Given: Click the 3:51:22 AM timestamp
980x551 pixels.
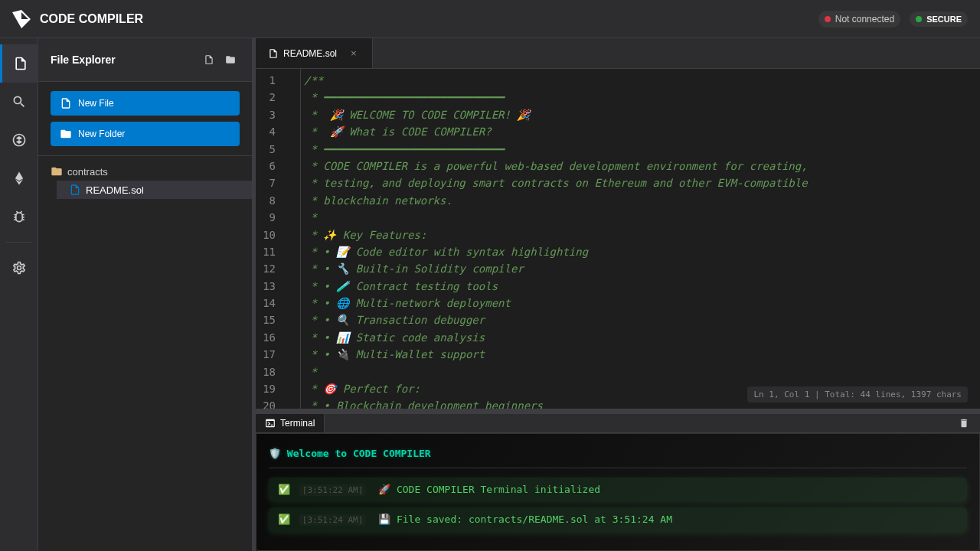Looking at the screenshot, I should point(332,490).
